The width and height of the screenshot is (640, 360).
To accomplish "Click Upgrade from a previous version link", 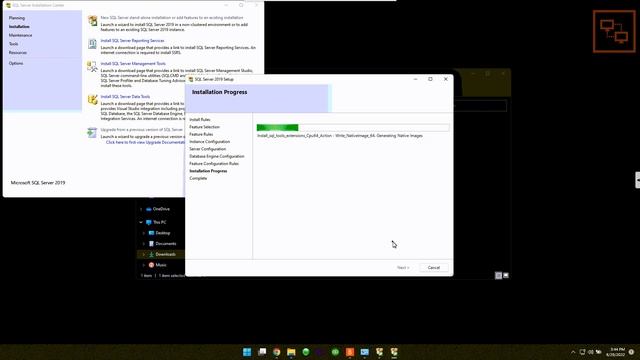I will (142, 129).
